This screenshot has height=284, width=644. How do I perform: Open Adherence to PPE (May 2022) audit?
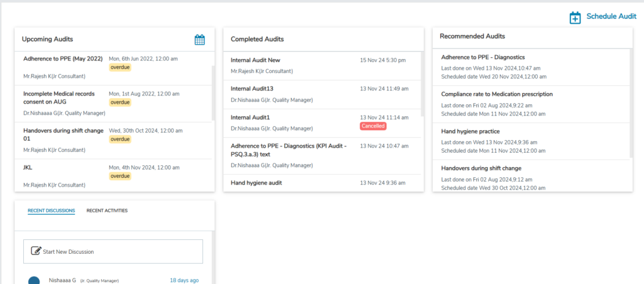pyautogui.click(x=63, y=58)
